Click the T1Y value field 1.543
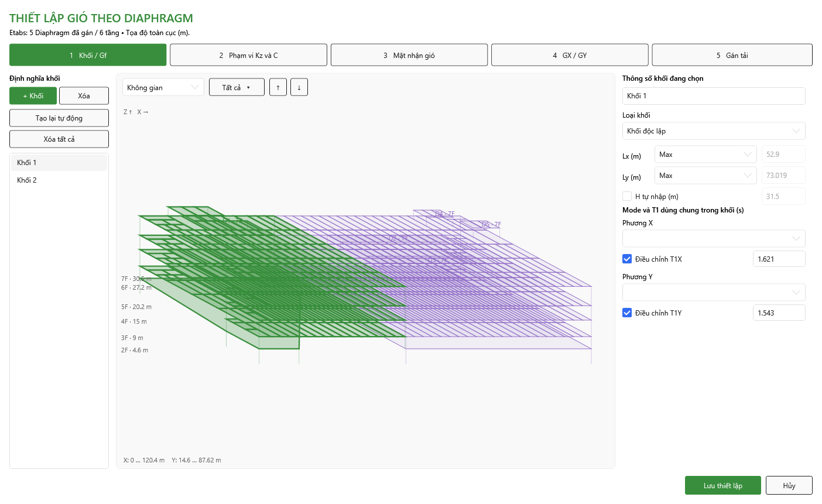 coord(779,313)
